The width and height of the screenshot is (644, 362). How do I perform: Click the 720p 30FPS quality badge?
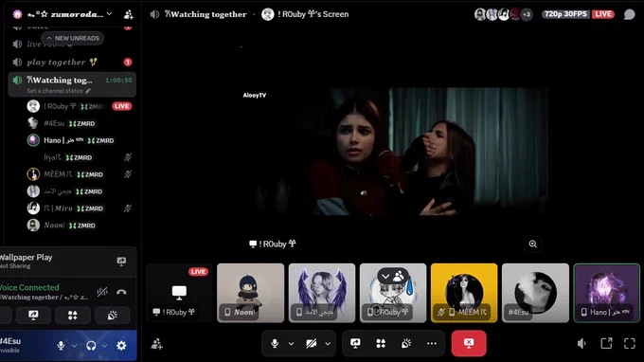[565, 14]
